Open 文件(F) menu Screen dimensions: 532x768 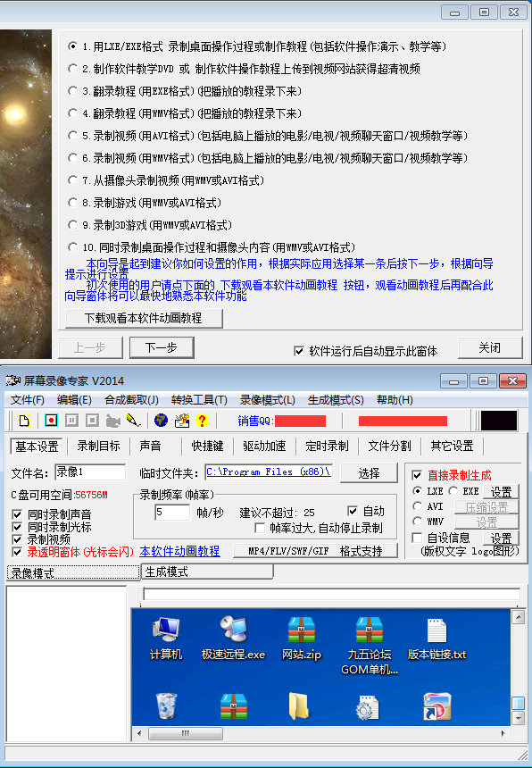pos(28,400)
